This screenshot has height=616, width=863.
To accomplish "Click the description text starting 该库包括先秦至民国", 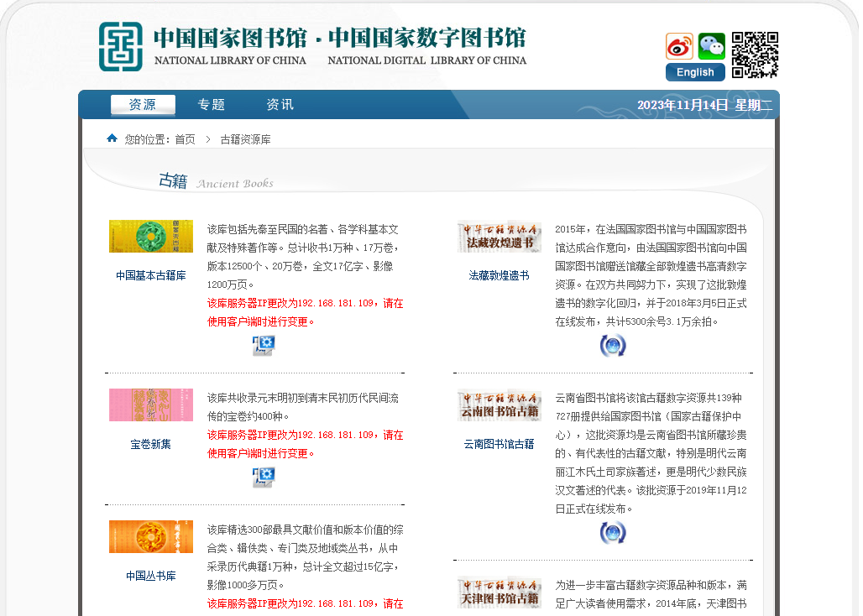I will click(303, 257).
